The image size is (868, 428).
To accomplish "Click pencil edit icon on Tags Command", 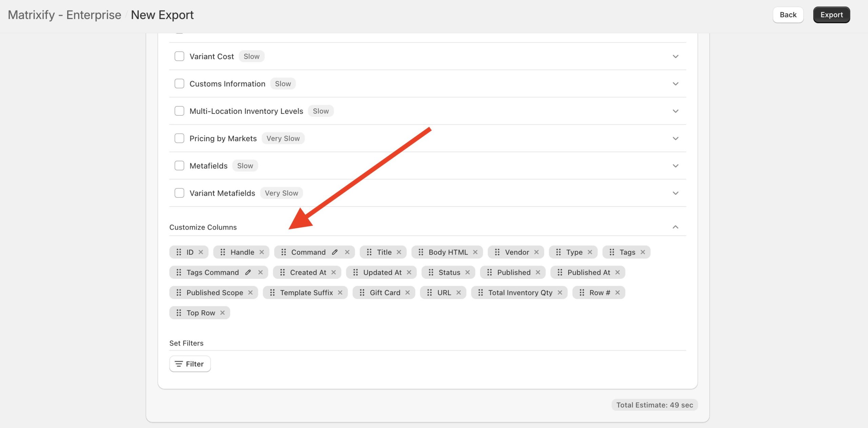I will pyautogui.click(x=248, y=272).
